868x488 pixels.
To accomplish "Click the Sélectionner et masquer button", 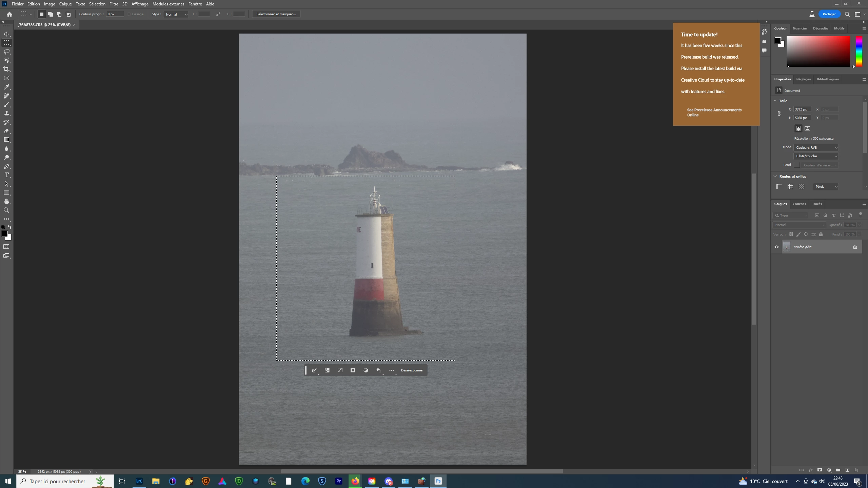I will (x=276, y=14).
